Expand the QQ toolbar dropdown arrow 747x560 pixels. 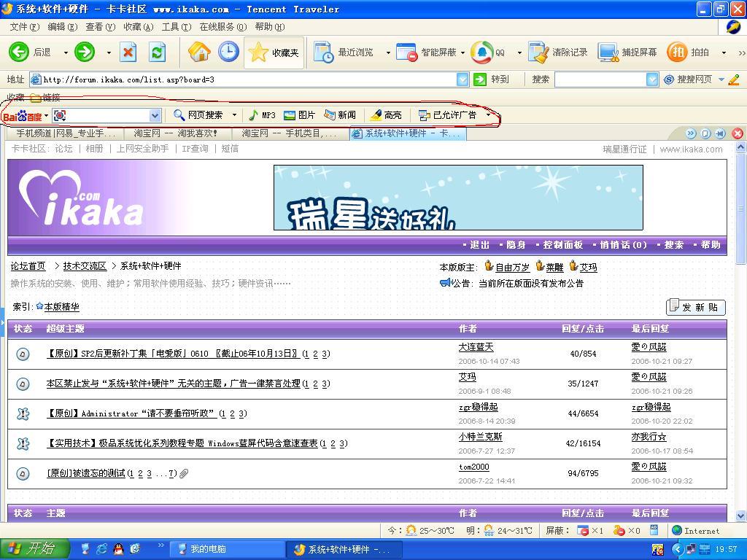coord(519,52)
